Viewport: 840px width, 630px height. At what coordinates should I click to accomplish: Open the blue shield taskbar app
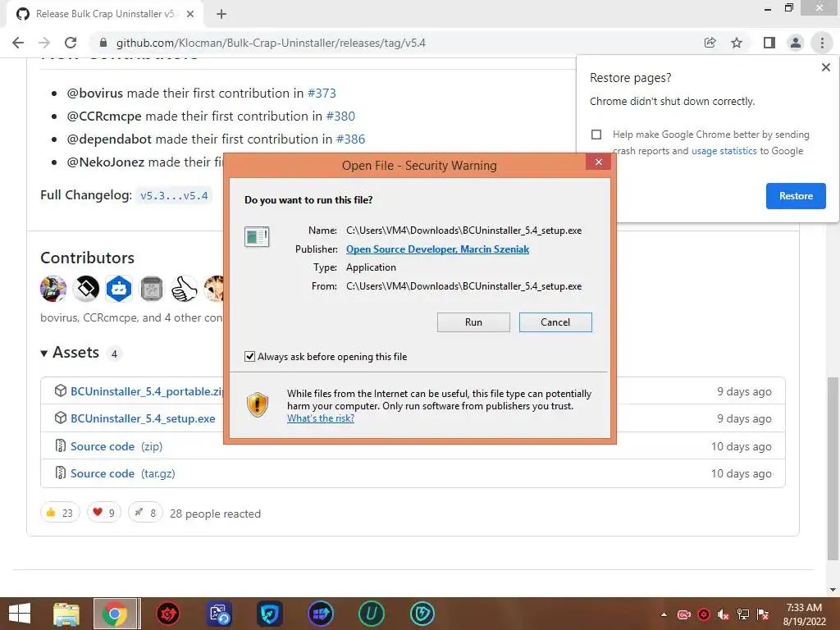tap(269, 614)
